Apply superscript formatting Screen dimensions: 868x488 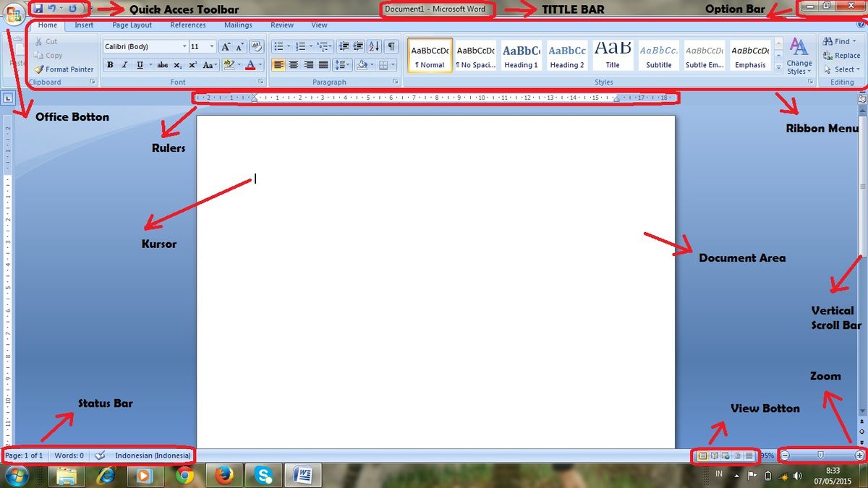point(192,65)
